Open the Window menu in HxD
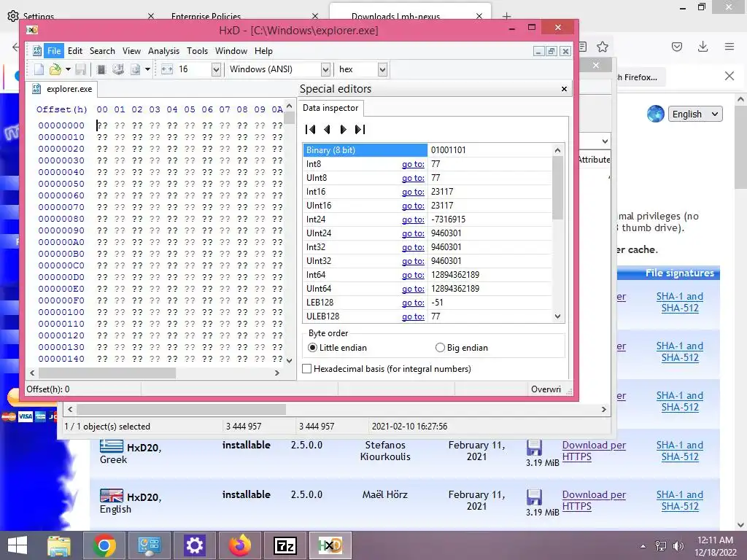 tap(231, 51)
